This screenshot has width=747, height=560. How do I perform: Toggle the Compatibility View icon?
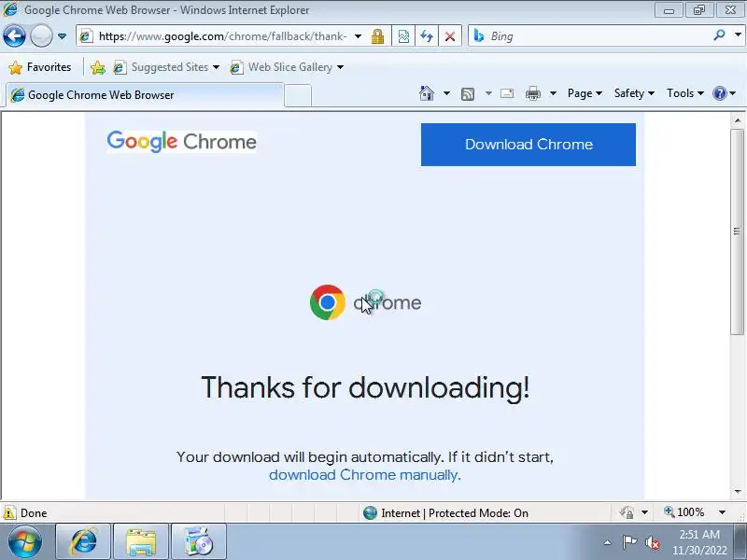(403, 36)
